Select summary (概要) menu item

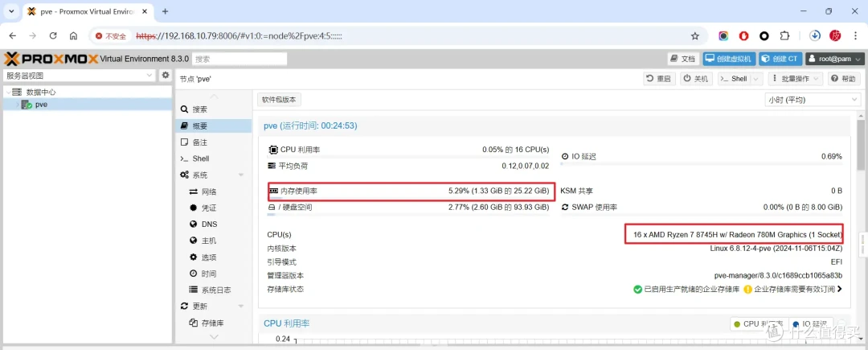point(214,126)
